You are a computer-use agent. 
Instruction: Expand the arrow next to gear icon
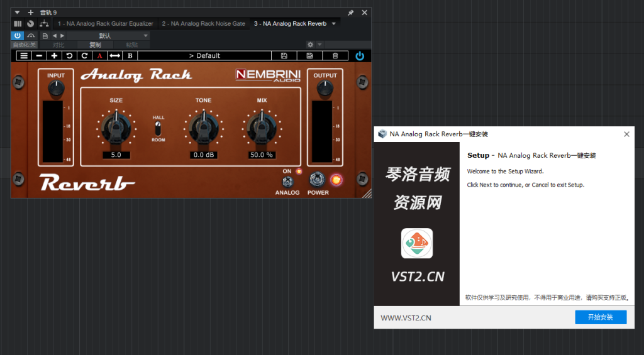coord(319,45)
